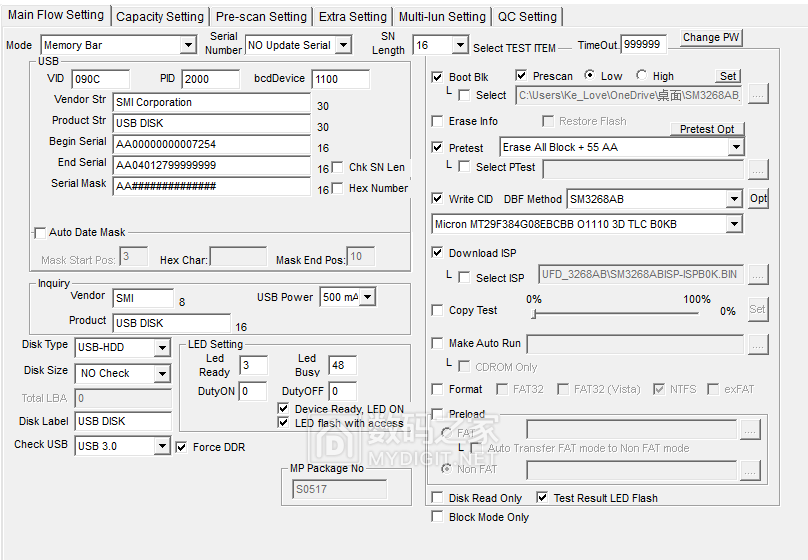The height and width of the screenshot is (560, 808).
Task: Click the End Serial field
Action: click(x=211, y=166)
